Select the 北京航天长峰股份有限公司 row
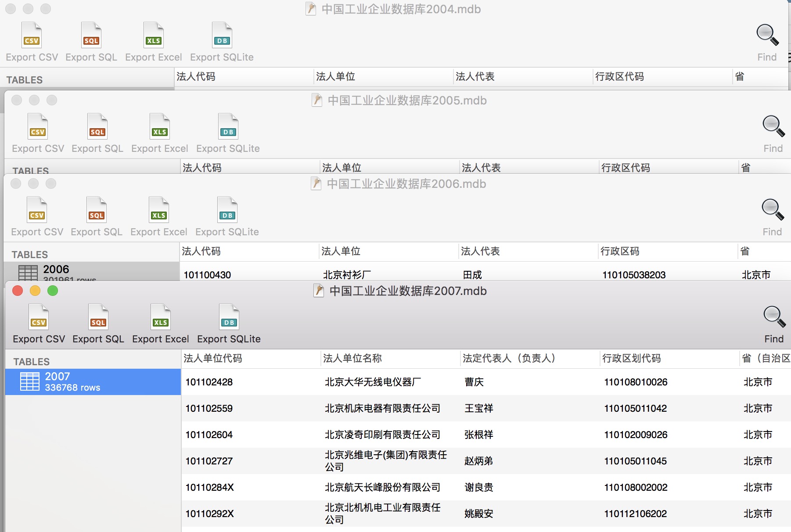The image size is (791, 532). pos(382,488)
